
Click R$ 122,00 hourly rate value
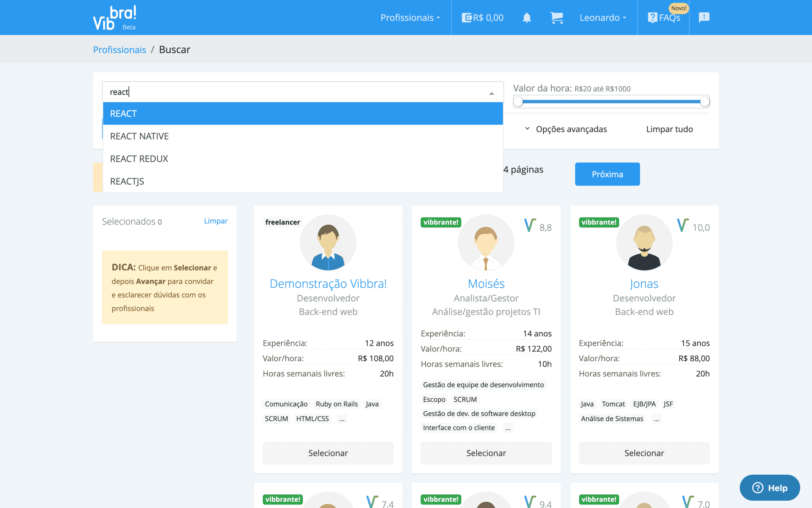(534, 349)
